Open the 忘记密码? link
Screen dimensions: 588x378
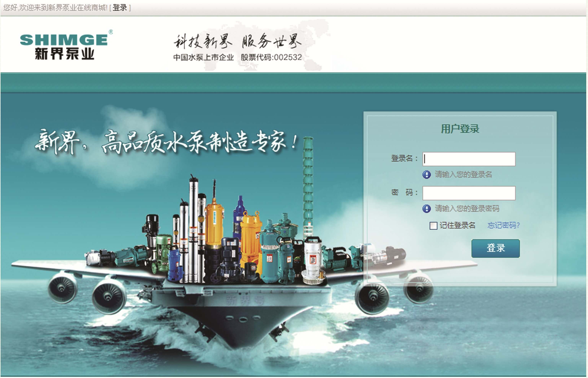click(x=503, y=225)
